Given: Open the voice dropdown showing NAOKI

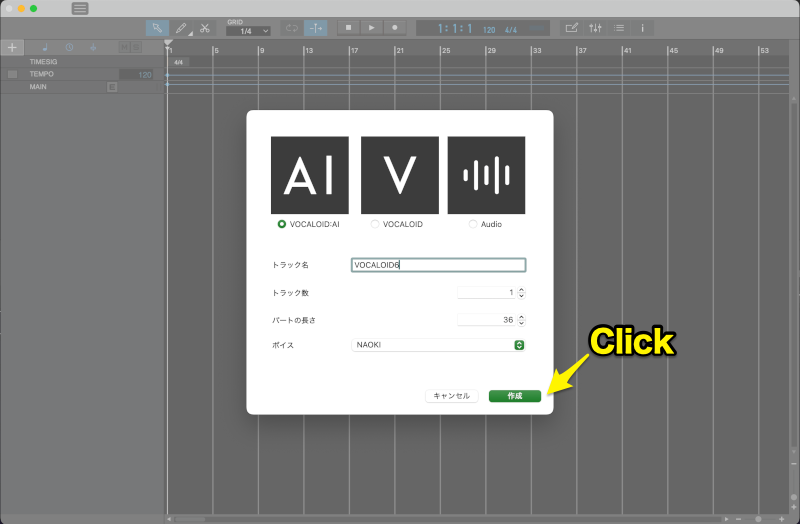Looking at the screenshot, I should 438,345.
